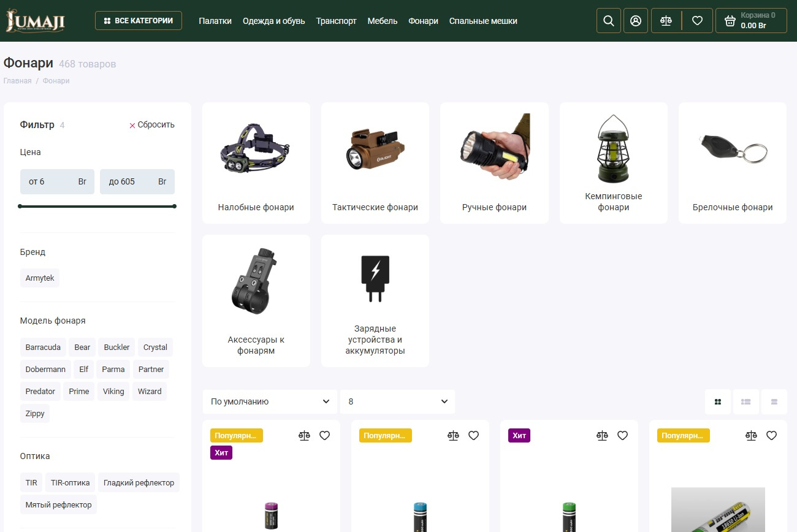This screenshot has width=797, height=532.
Task: Reset filters with Сбросить
Action: pos(152,125)
